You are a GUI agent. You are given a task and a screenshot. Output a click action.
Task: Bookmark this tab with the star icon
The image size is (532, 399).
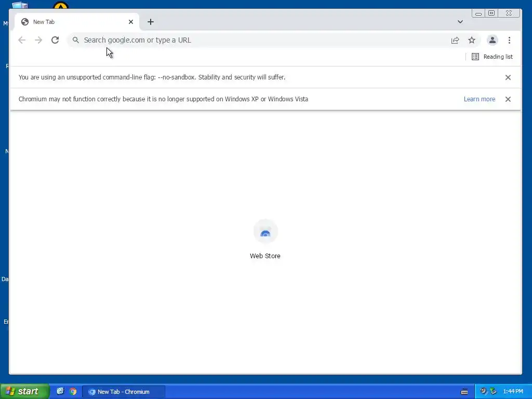click(x=472, y=40)
